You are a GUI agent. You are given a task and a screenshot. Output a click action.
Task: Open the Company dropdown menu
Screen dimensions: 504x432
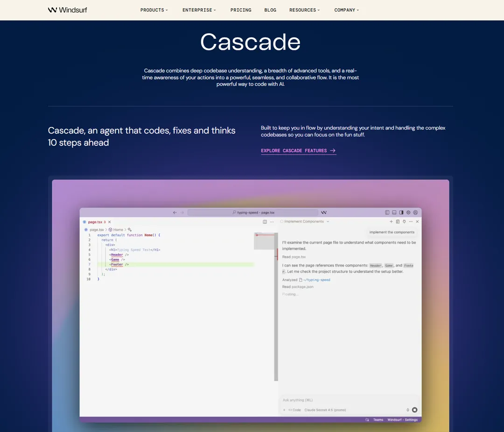point(346,10)
